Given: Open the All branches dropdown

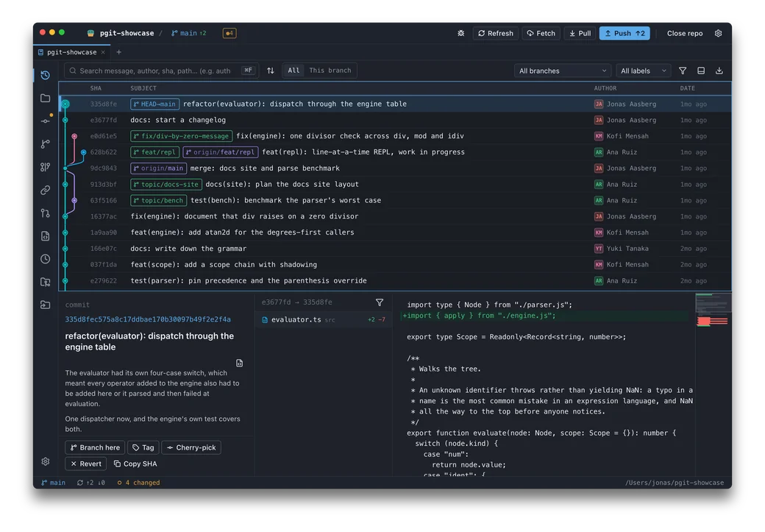Looking at the screenshot, I should (x=563, y=71).
